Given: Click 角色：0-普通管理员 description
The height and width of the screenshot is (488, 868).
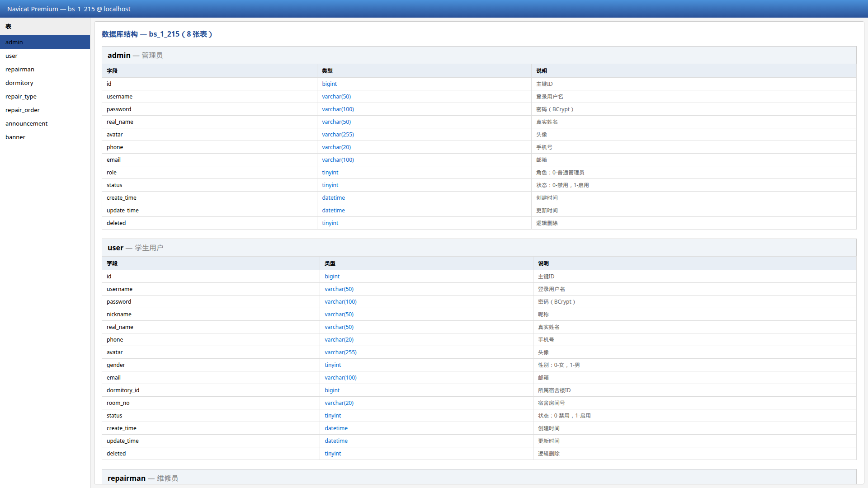Looking at the screenshot, I should point(560,173).
